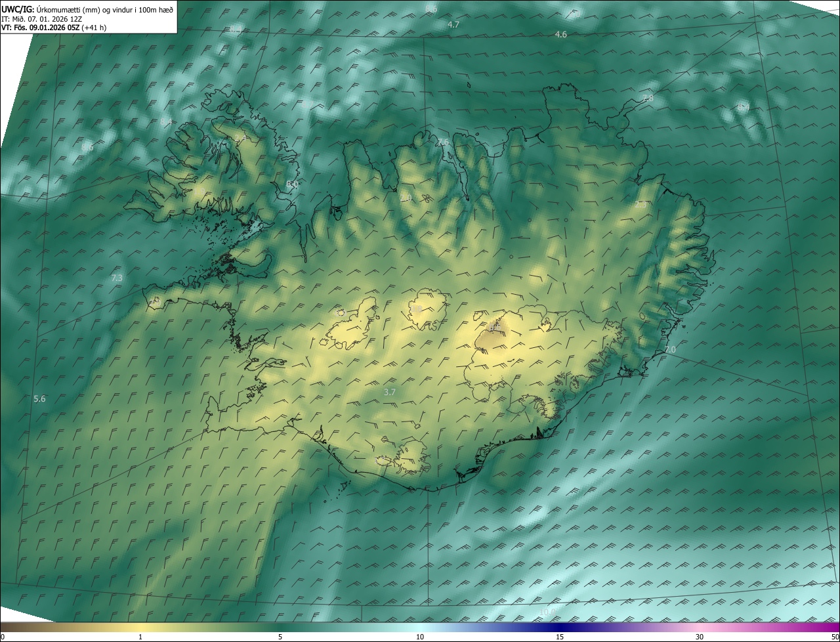Click the colour scale tick label 5
The width and height of the screenshot is (840, 642).
(280, 637)
